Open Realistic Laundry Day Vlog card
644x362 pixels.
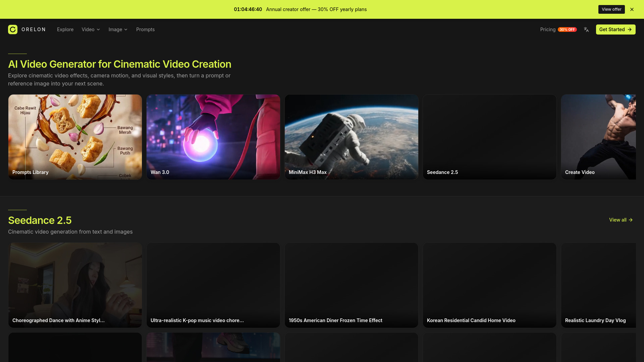click(598, 285)
